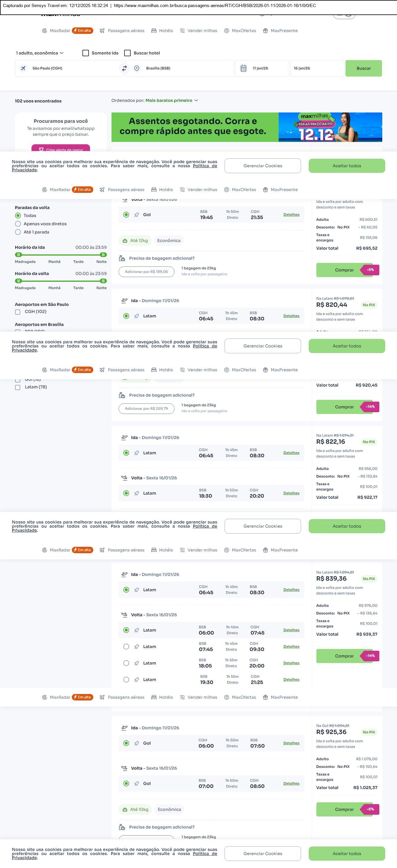Enable the 'Buscar hotel' checkbox
The height and width of the screenshot is (868, 397).
pos(128,53)
